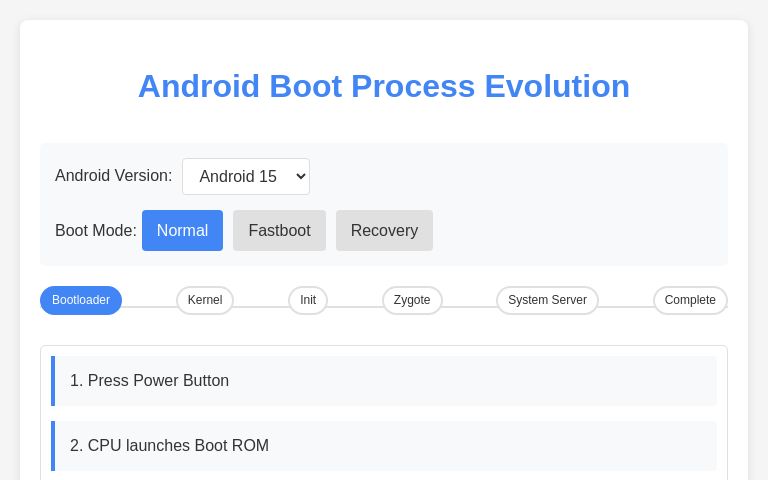Viewport: 768px width, 480px height.
Task: Go to the Zygote stage
Action: pyautogui.click(x=412, y=300)
